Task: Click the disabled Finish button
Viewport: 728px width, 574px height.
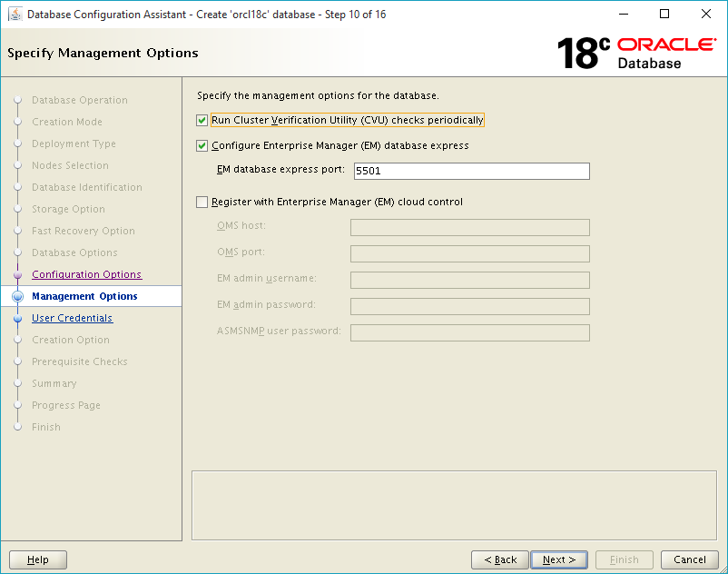Action: pos(624,559)
